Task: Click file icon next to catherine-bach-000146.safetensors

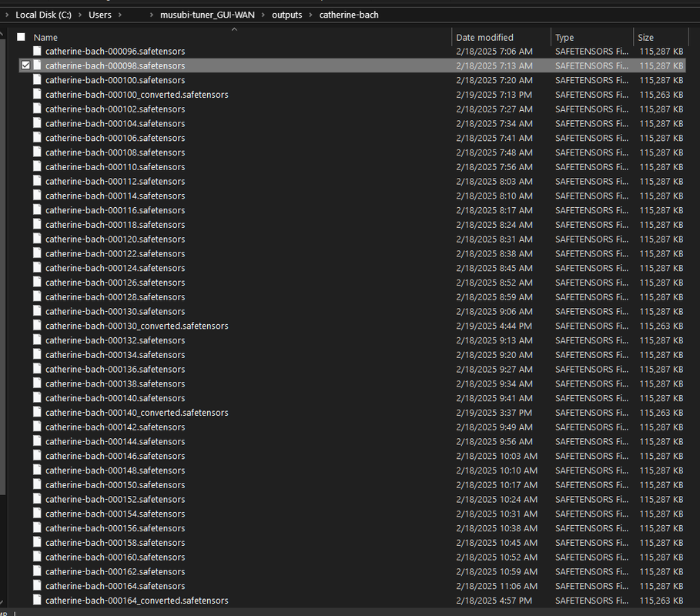Action: click(37, 455)
